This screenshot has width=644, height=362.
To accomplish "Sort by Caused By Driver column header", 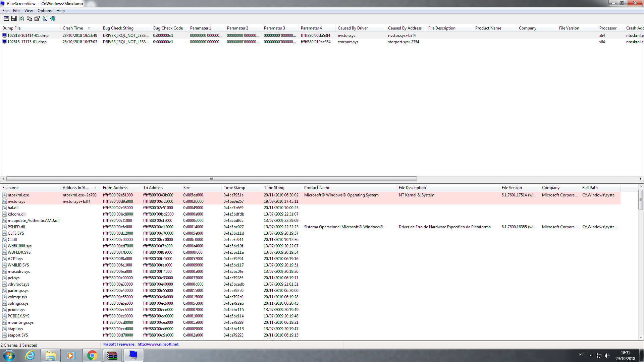I will [361, 28].
